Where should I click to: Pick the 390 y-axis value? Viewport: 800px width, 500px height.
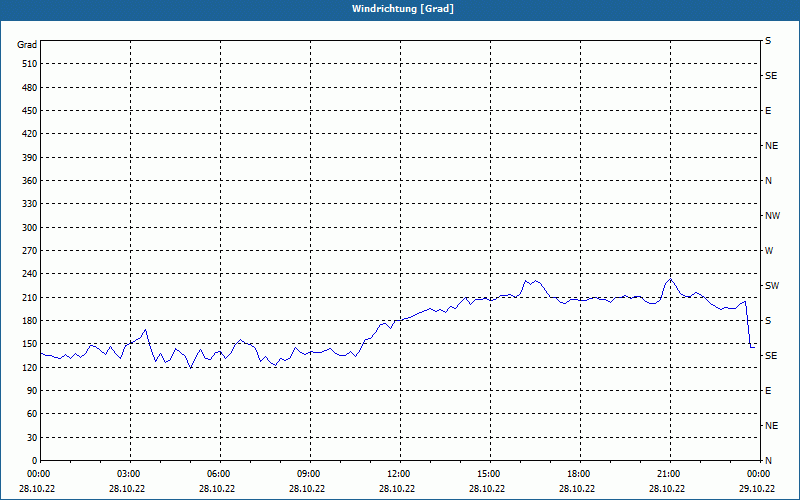point(30,158)
